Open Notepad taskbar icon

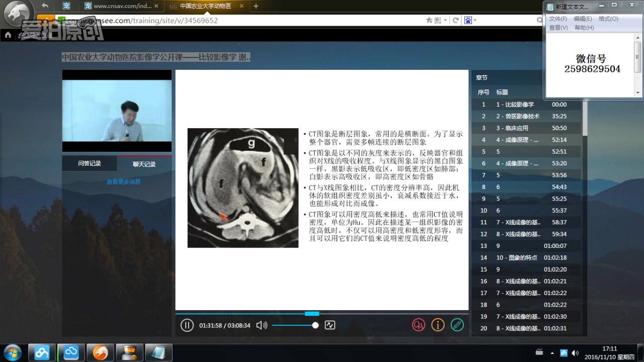[x=158, y=352]
